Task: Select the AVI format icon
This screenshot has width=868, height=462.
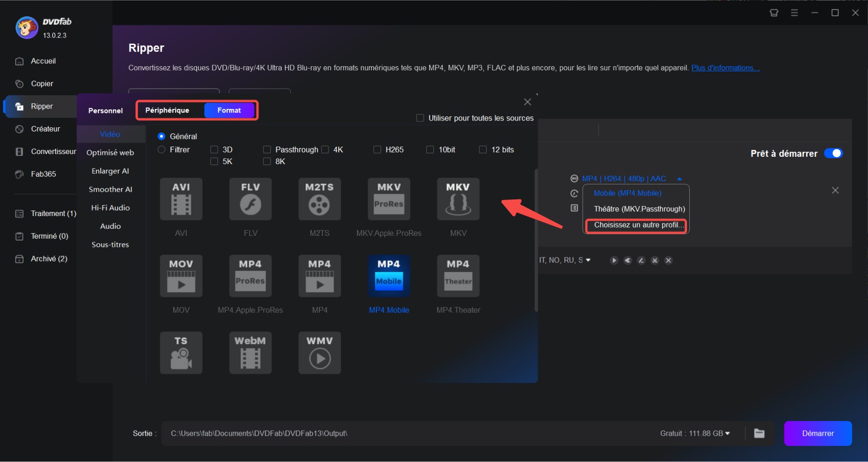Action: tap(181, 199)
